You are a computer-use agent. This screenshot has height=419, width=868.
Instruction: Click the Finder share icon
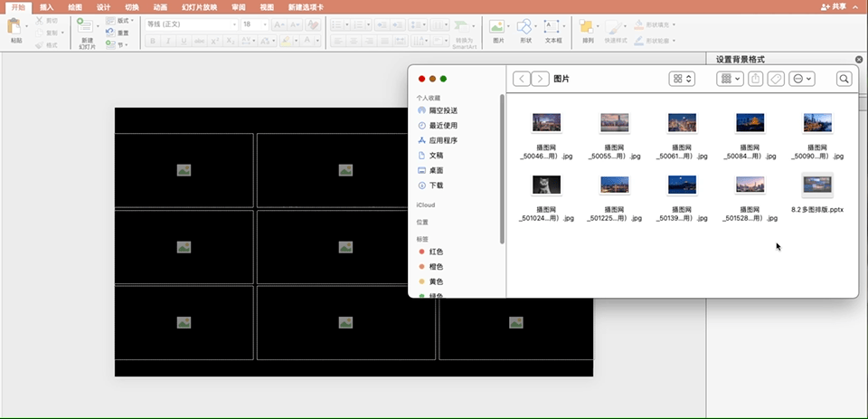[756, 79]
